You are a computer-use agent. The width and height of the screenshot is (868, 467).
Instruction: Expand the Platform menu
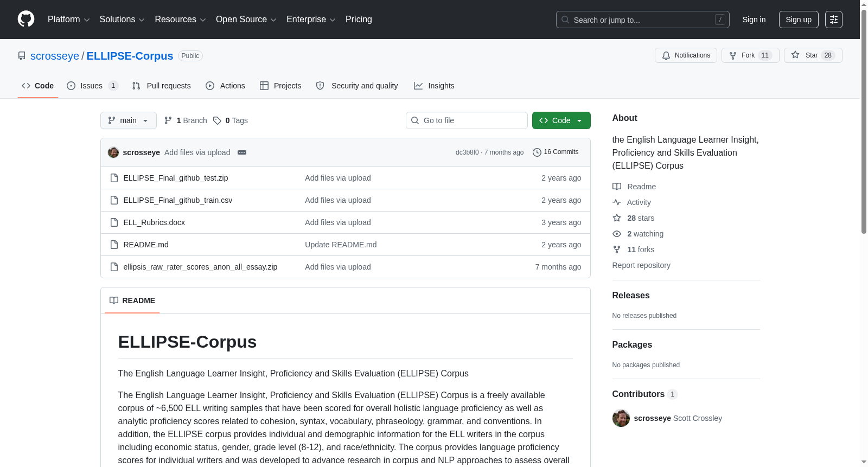pyautogui.click(x=69, y=20)
